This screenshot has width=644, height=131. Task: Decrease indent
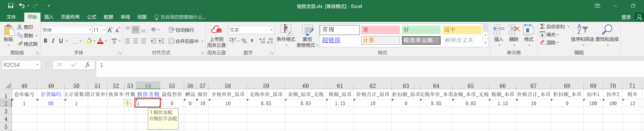tap(154, 41)
